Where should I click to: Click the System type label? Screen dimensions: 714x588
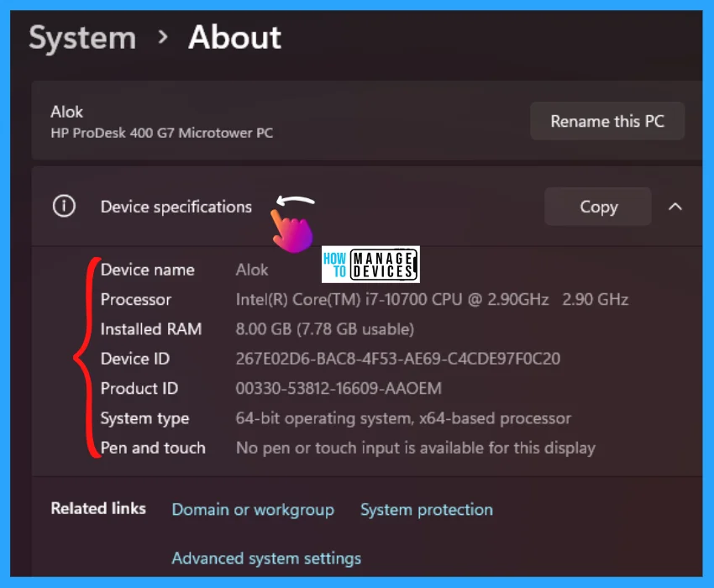[x=144, y=418]
